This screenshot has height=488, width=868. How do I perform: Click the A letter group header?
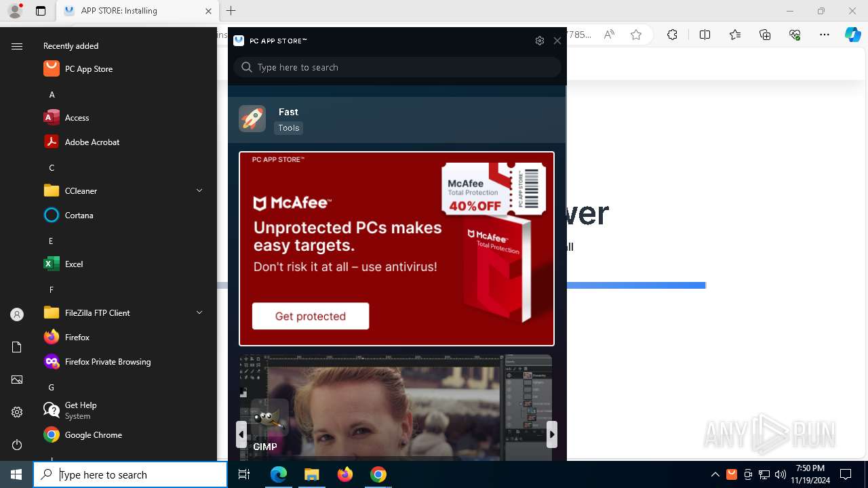[52, 94]
